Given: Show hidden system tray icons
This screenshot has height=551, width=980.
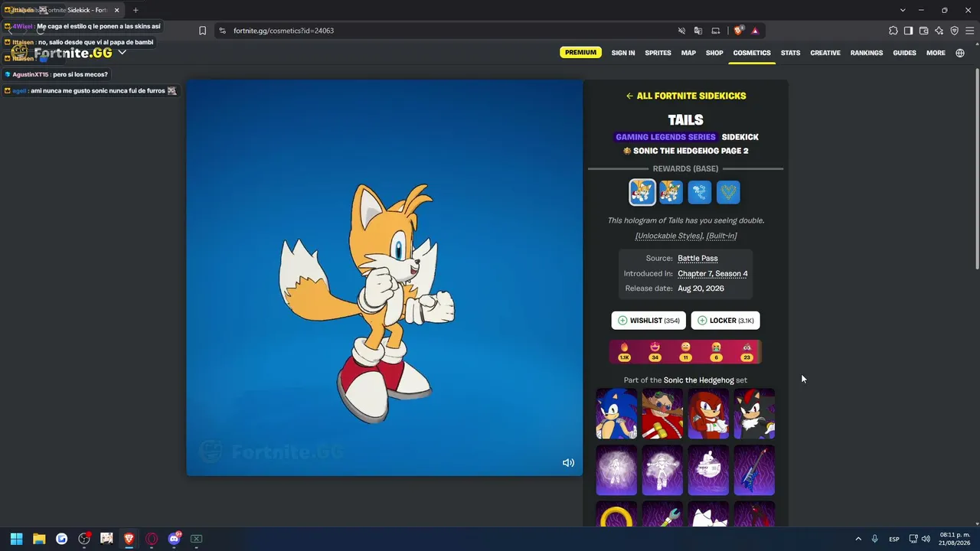Looking at the screenshot, I should [x=858, y=539].
